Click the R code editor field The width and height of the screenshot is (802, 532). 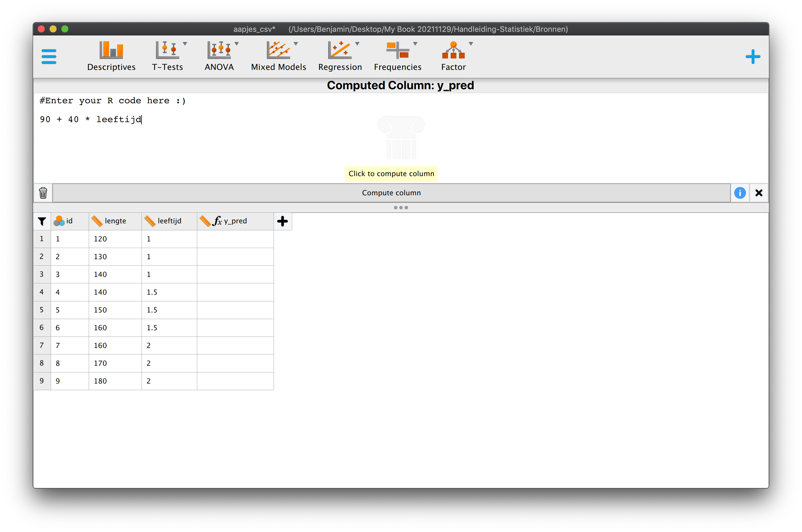[400, 137]
